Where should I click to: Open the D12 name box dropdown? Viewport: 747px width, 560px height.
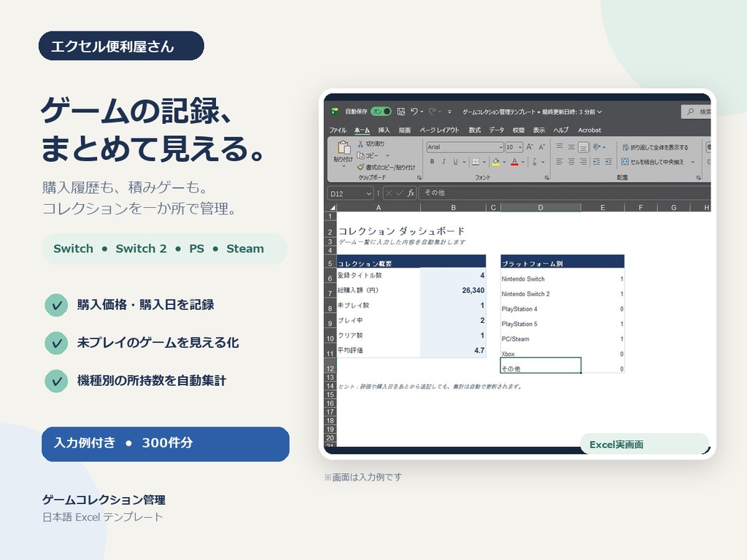368,193
